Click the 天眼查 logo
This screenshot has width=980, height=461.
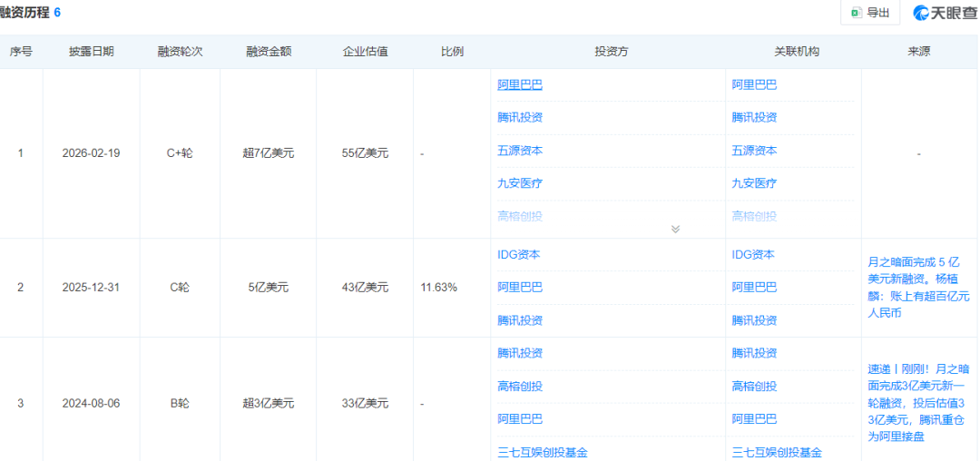tap(945, 13)
